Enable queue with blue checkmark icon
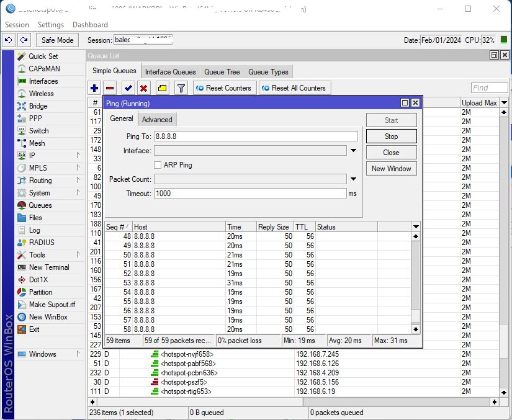The width and height of the screenshot is (512, 420). coord(128,88)
